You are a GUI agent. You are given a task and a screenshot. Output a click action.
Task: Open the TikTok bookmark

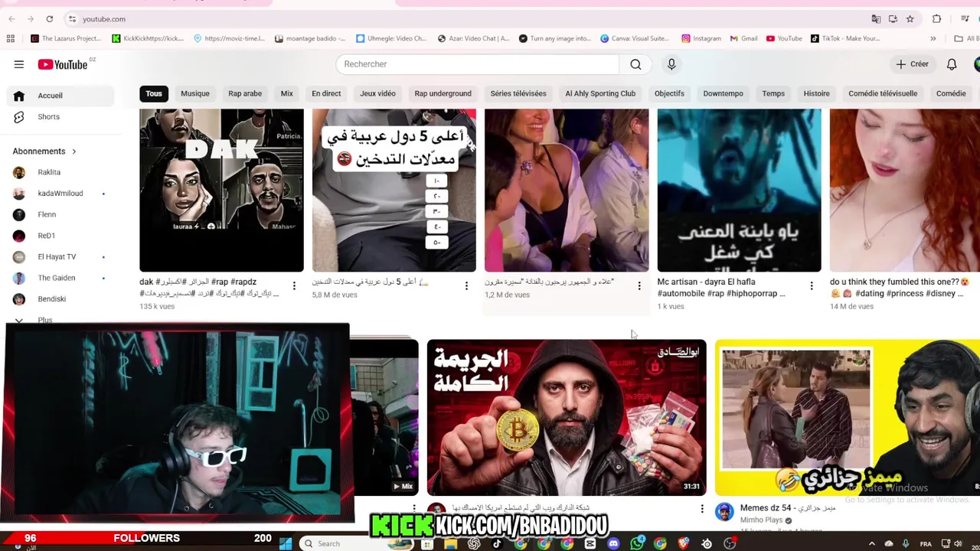pos(844,38)
